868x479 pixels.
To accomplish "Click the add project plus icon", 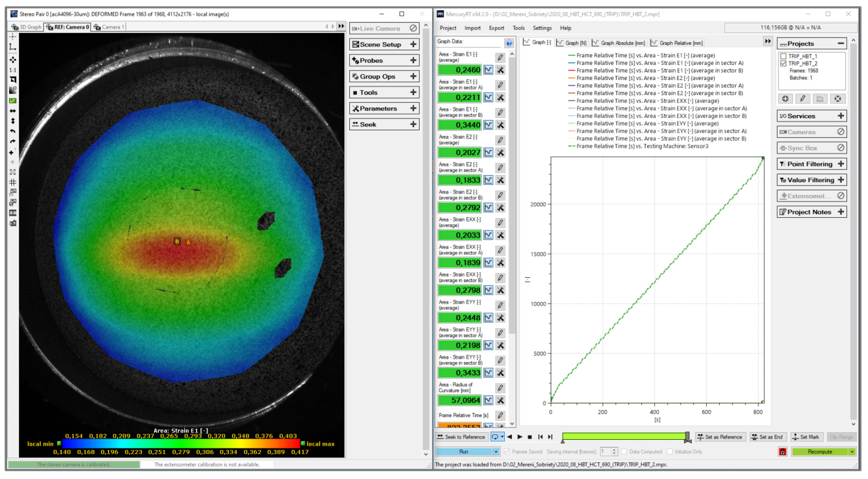I will click(785, 99).
